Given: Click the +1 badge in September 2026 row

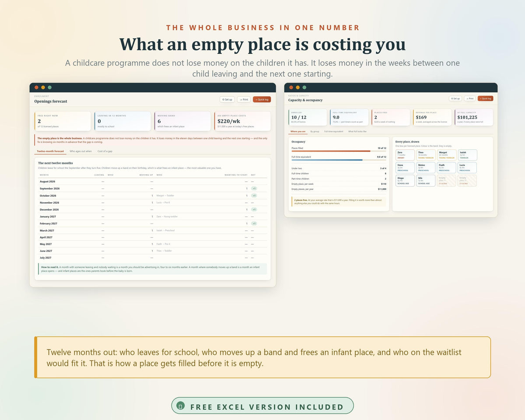Looking at the screenshot, I should click(254, 189).
